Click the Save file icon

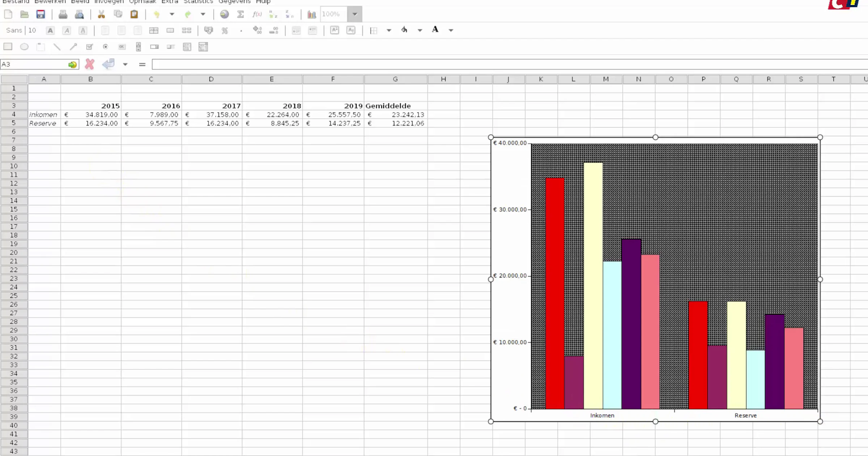click(x=41, y=14)
